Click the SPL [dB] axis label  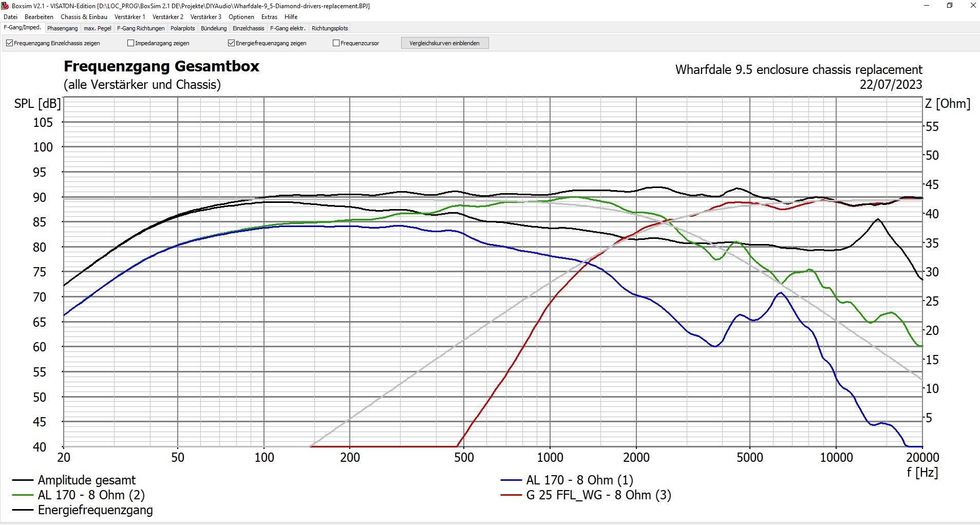[37, 104]
